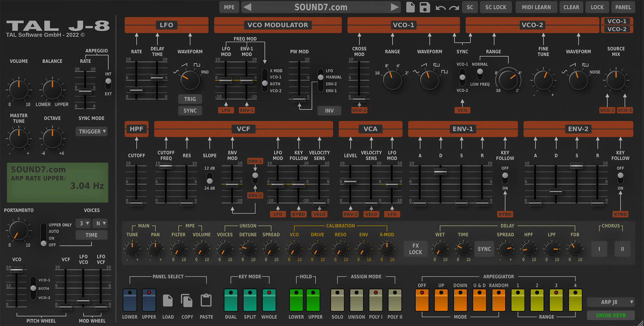This screenshot has width=644, height=326.
Task: Click the BALANCE knob
Action: click(x=52, y=89)
